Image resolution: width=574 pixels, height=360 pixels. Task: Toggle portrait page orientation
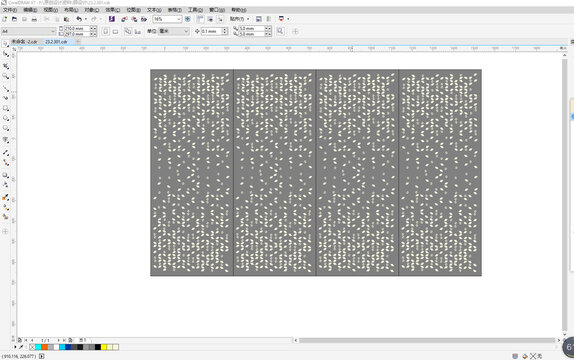[105, 31]
